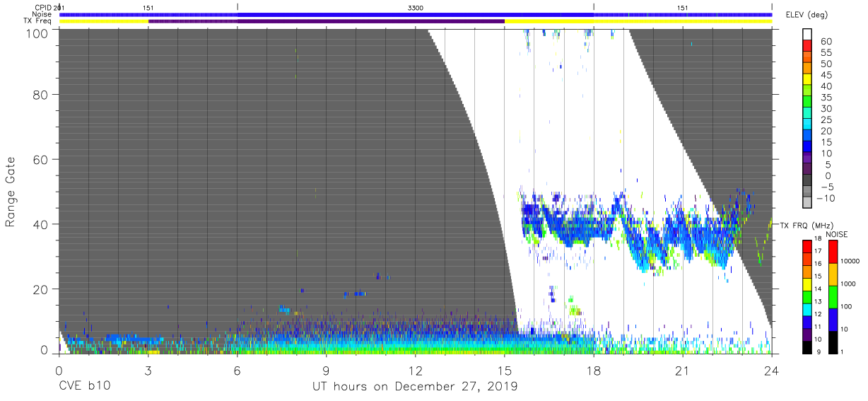Viewport: 868px width, 401px height.
Task: Select the 'CVE b10' radar beam label
Action: pyautogui.click(x=84, y=387)
